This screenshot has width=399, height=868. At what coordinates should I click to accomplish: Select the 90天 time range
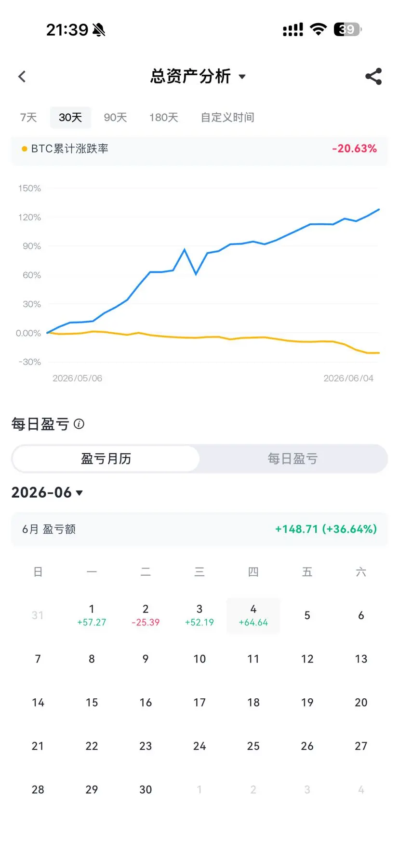pyautogui.click(x=115, y=117)
